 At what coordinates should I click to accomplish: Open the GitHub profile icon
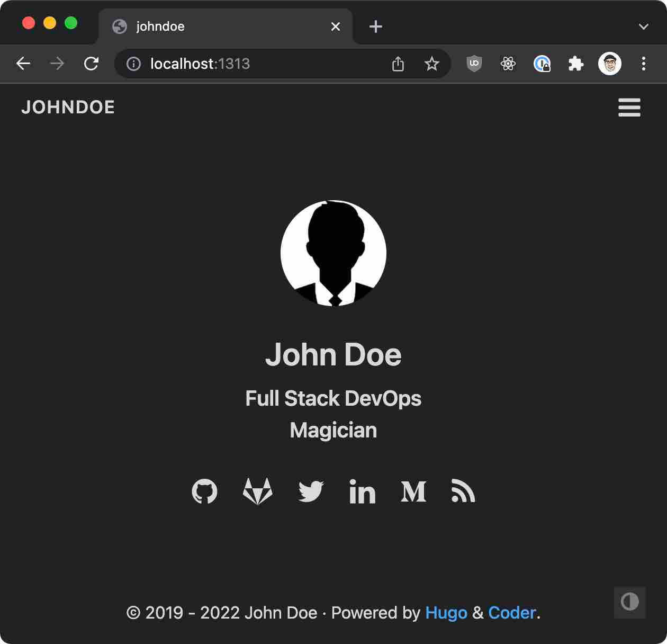tap(204, 491)
